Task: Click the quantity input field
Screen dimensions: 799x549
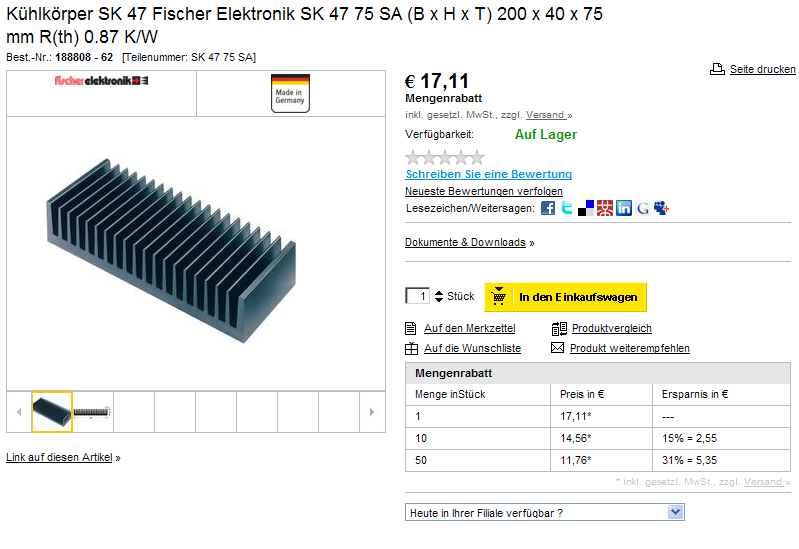Action: point(417,296)
